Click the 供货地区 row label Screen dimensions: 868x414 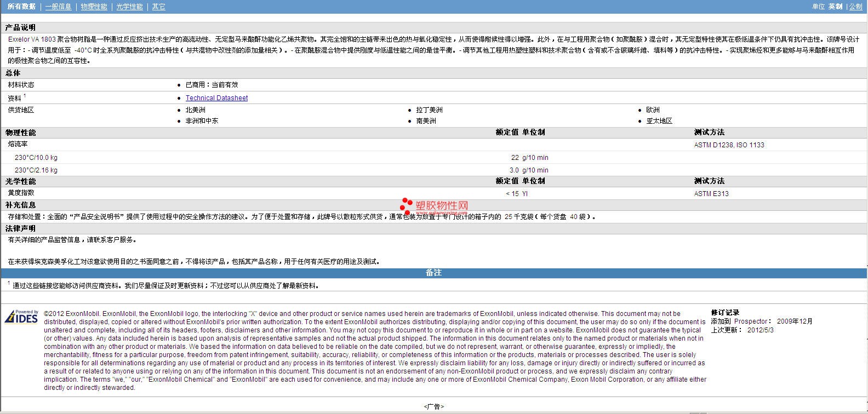[21, 110]
